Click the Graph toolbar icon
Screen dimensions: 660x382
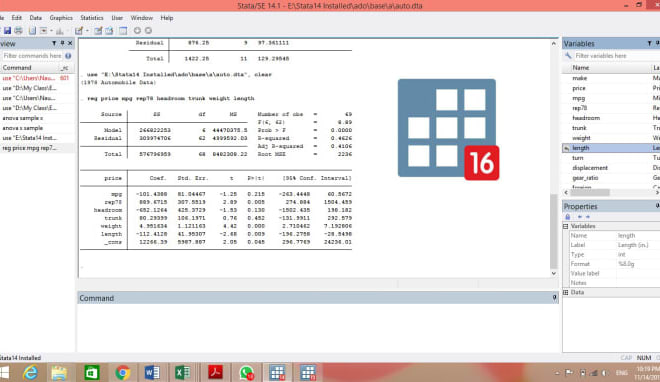click(60, 31)
